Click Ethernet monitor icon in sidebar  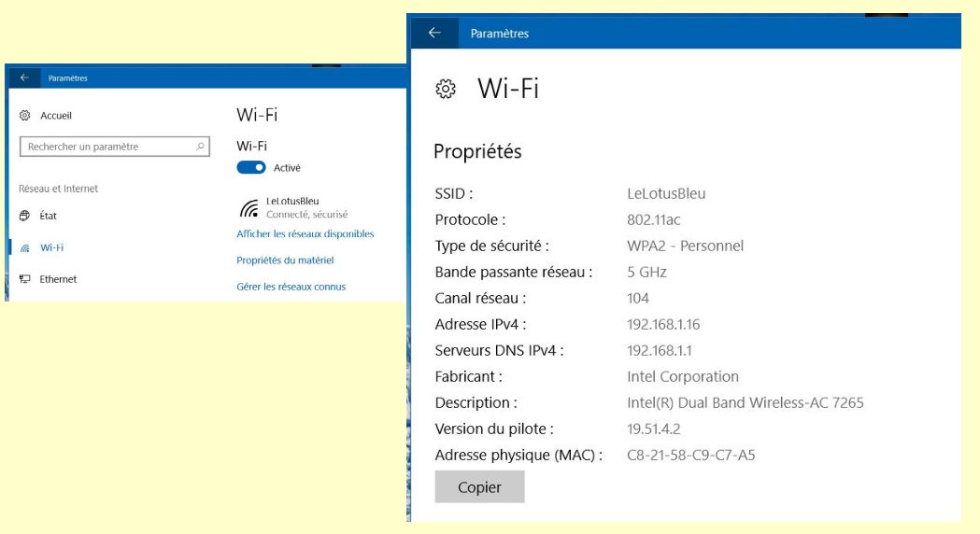click(25, 279)
